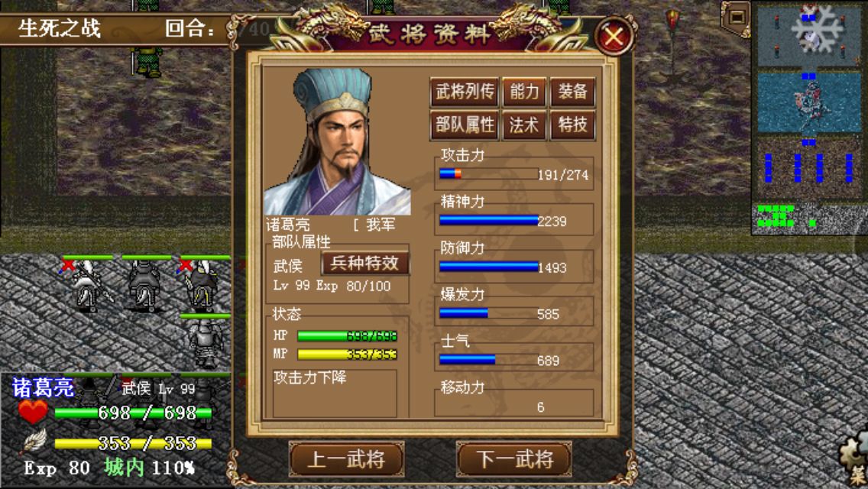
Task: Click the feather MP icon
Action: click(x=34, y=442)
